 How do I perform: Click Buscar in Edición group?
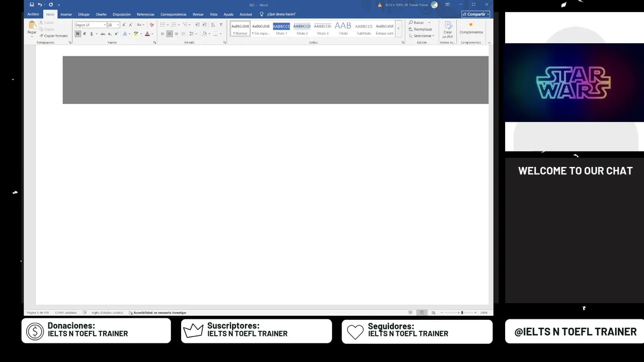(416, 23)
